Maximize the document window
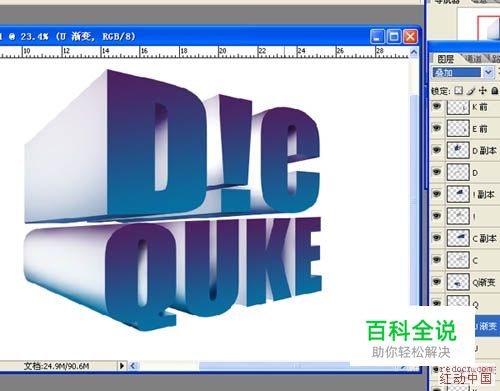The height and width of the screenshot is (391, 500). tap(394, 36)
